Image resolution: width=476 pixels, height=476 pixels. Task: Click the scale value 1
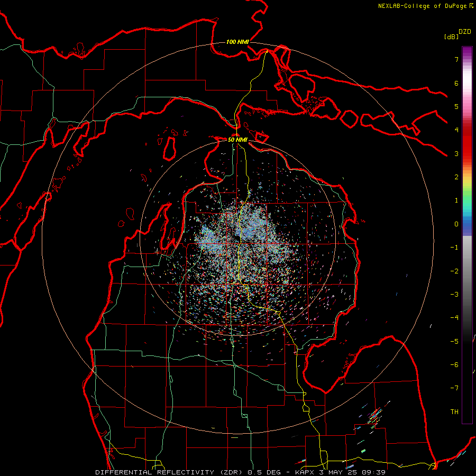pos(456,200)
